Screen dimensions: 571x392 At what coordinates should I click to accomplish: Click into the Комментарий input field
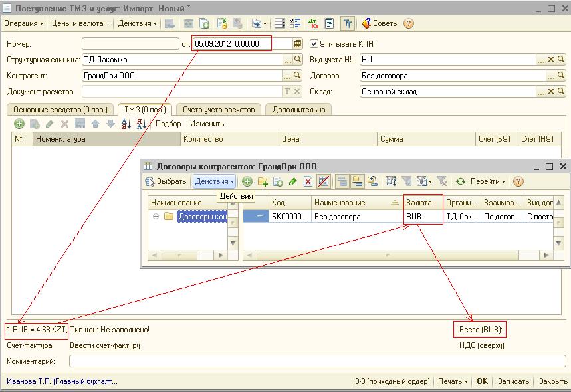click(x=316, y=361)
